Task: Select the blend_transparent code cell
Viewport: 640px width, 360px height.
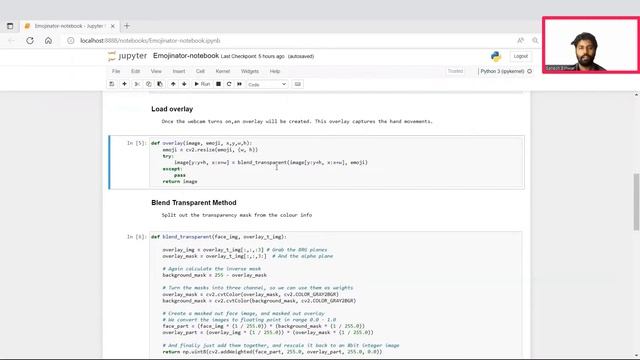Action: [x=335, y=295]
